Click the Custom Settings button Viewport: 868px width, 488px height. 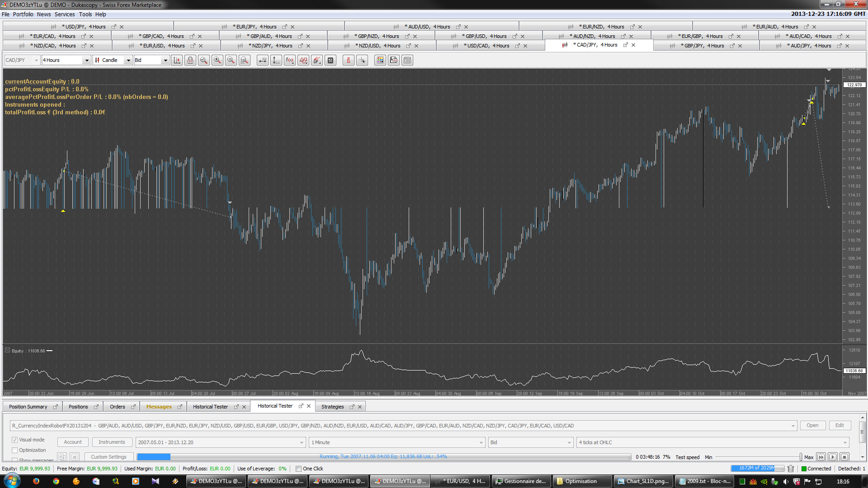(x=108, y=457)
